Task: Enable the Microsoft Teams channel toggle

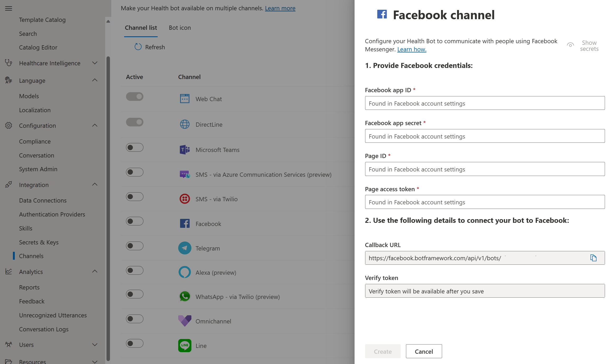Action: [x=135, y=147]
